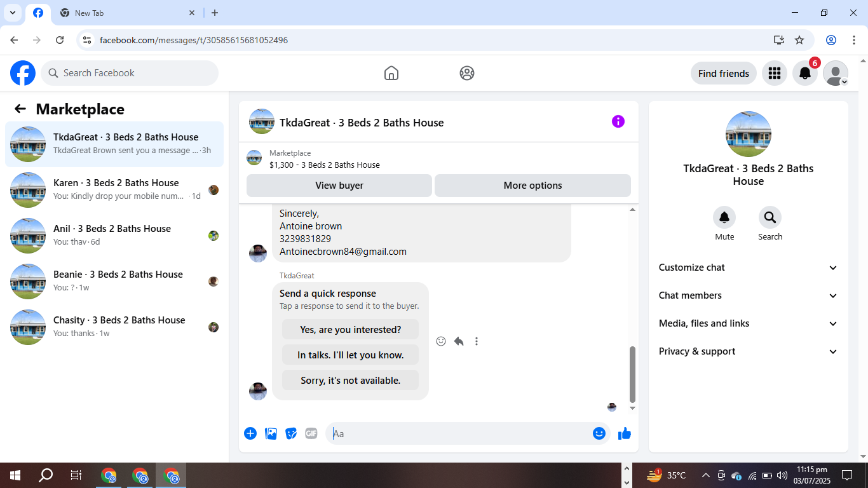The image size is (868, 488).
Task: Send the 'Yes, are you interested?' response
Action: pyautogui.click(x=350, y=329)
